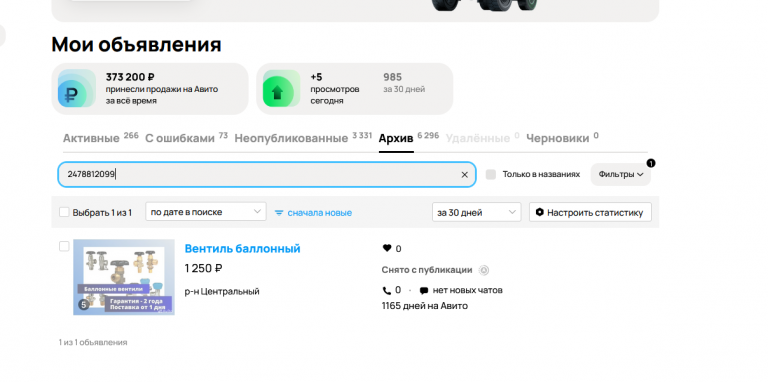Focus the search field with 2478812099
768x382 pixels.
coord(266,174)
